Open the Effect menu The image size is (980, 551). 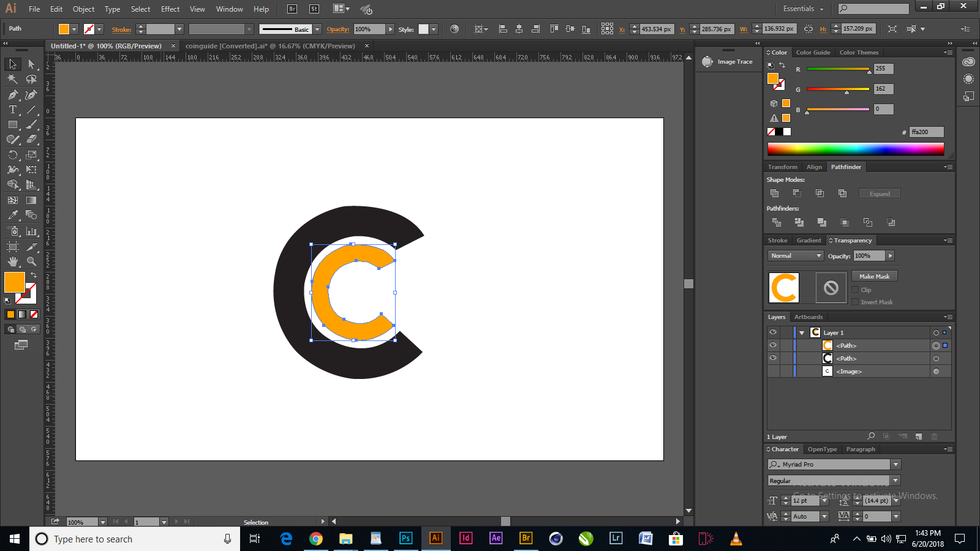pyautogui.click(x=170, y=9)
